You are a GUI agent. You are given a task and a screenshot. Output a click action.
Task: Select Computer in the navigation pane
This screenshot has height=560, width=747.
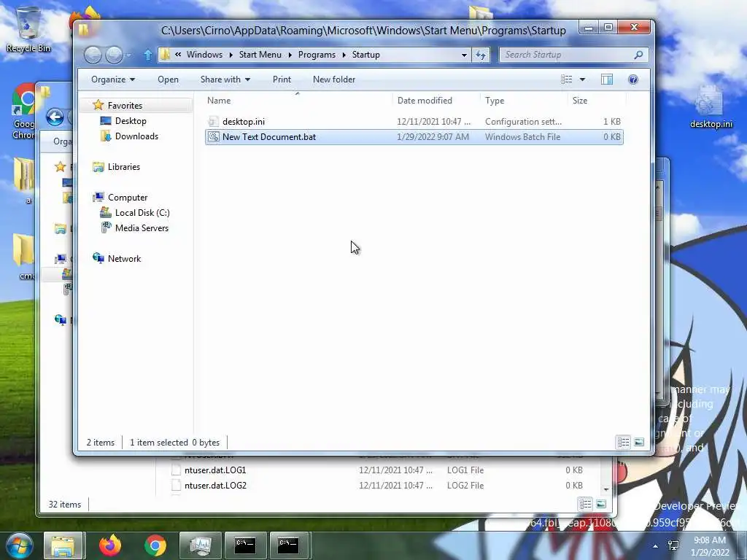(127, 198)
